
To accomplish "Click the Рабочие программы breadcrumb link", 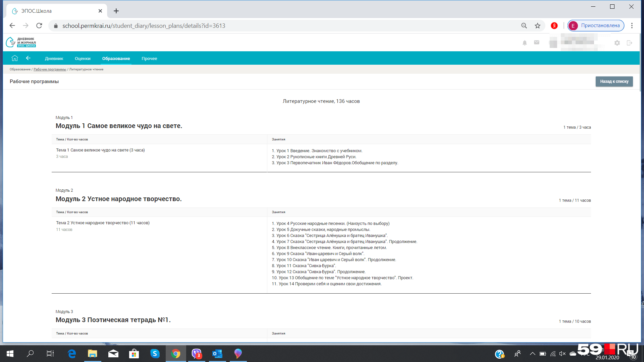I will (50, 69).
